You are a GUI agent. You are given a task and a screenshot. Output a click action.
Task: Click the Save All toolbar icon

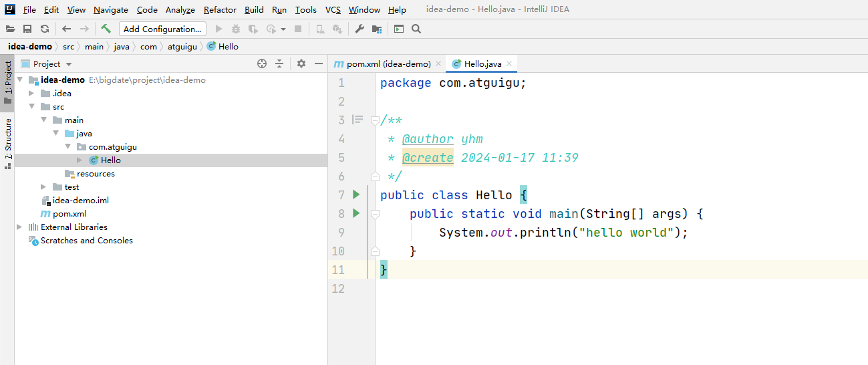pos(27,29)
